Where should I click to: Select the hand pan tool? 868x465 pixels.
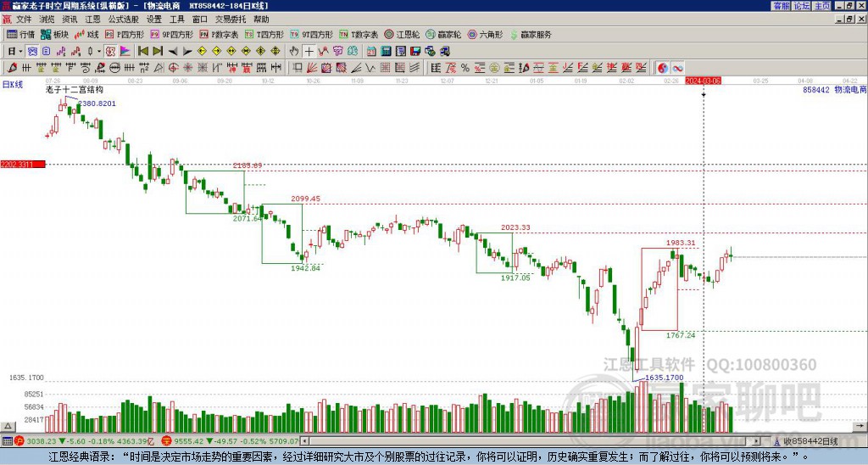[x=294, y=52]
